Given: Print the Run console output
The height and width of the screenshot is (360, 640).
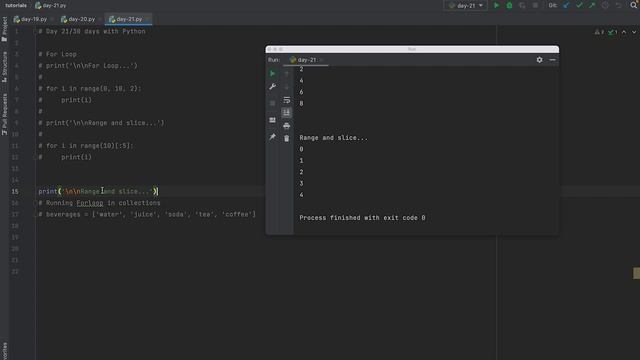Looking at the screenshot, I should 287,126.
